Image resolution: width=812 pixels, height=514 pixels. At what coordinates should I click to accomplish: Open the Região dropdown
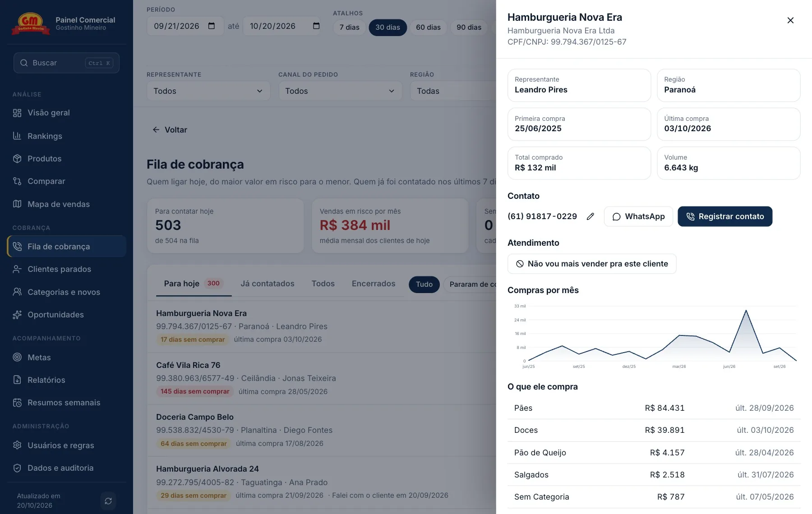coord(453,91)
